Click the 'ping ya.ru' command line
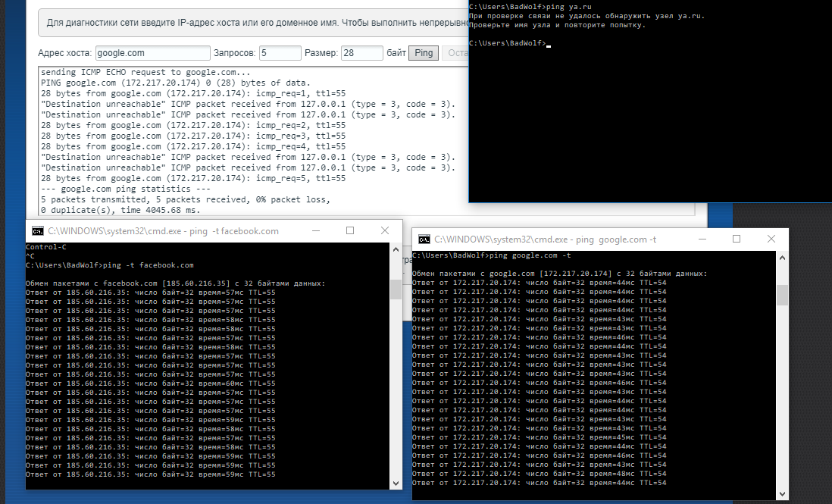Image resolution: width=832 pixels, height=504 pixels. [530, 7]
